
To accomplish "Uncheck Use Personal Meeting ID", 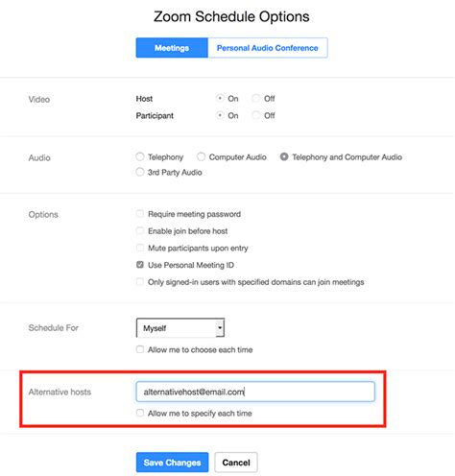I will [140, 265].
